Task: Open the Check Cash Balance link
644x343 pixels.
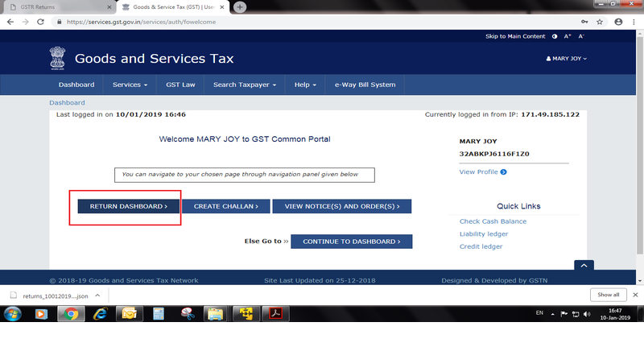Action: pos(493,221)
